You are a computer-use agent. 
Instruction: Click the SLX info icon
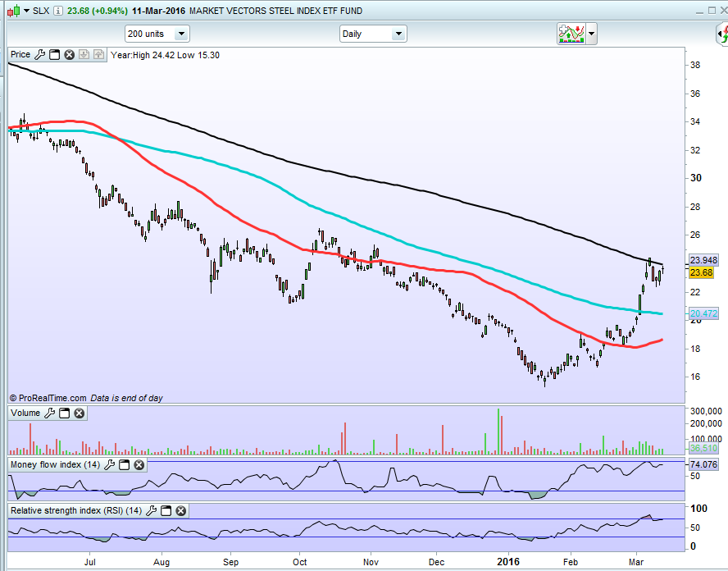(58, 11)
